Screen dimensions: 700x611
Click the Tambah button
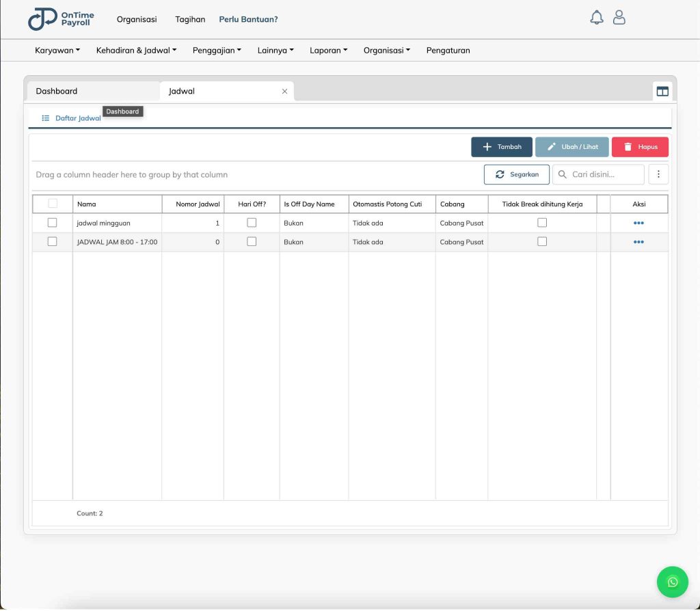pos(502,147)
